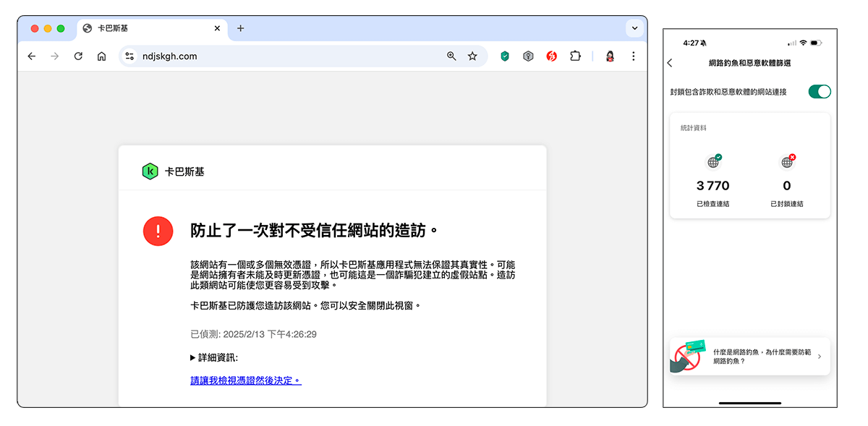
Task: Click the zoom magnifier icon in address bar
Action: [451, 56]
